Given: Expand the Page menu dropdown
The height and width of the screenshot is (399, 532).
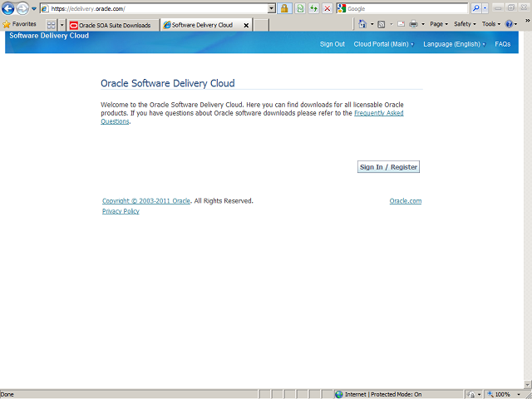Looking at the screenshot, I should click(x=439, y=25).
